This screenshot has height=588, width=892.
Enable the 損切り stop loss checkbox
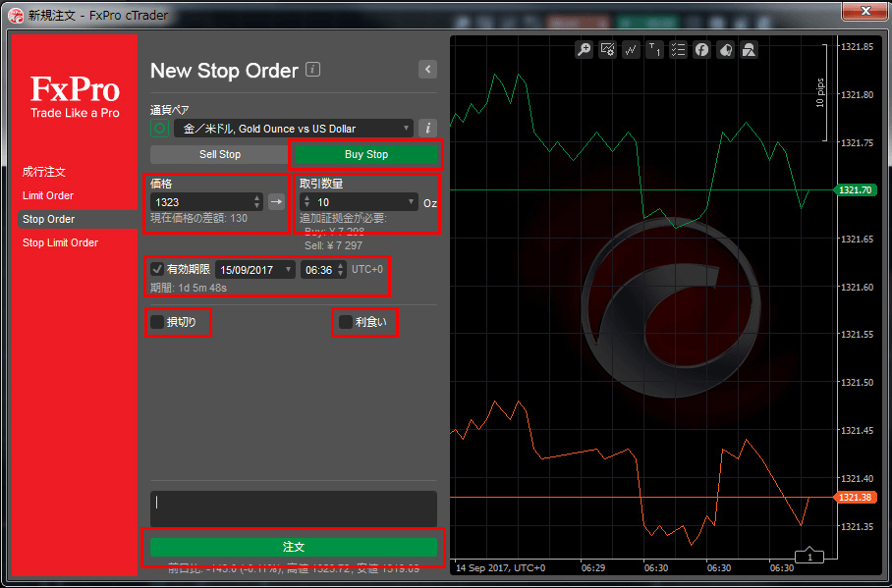click(x=157, y=322)
